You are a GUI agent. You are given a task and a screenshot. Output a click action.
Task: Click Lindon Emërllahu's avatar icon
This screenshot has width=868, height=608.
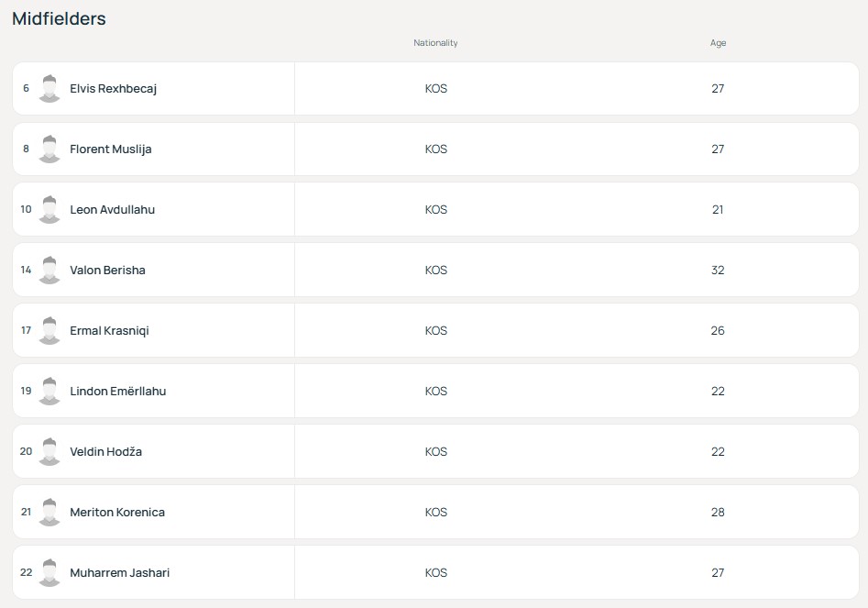(x=49, y=392)
